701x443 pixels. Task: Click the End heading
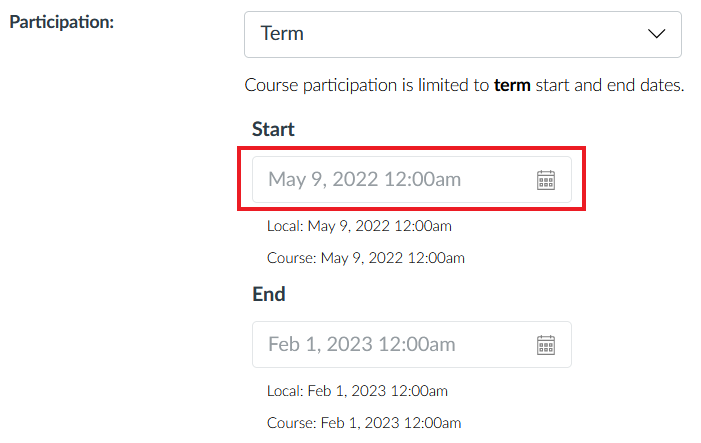pyautogui.click(x=269, y=294)
